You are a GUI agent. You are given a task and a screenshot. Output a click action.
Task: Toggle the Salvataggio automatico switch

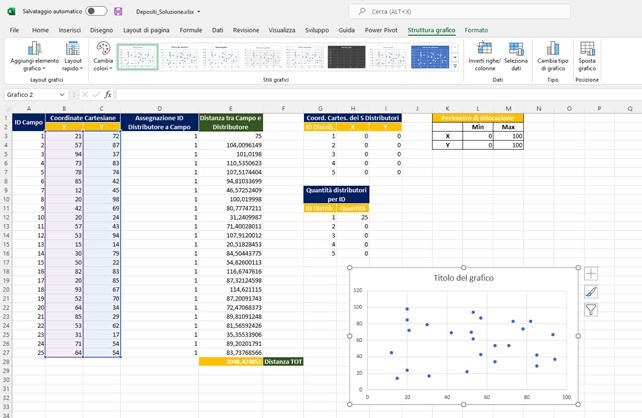96,11
